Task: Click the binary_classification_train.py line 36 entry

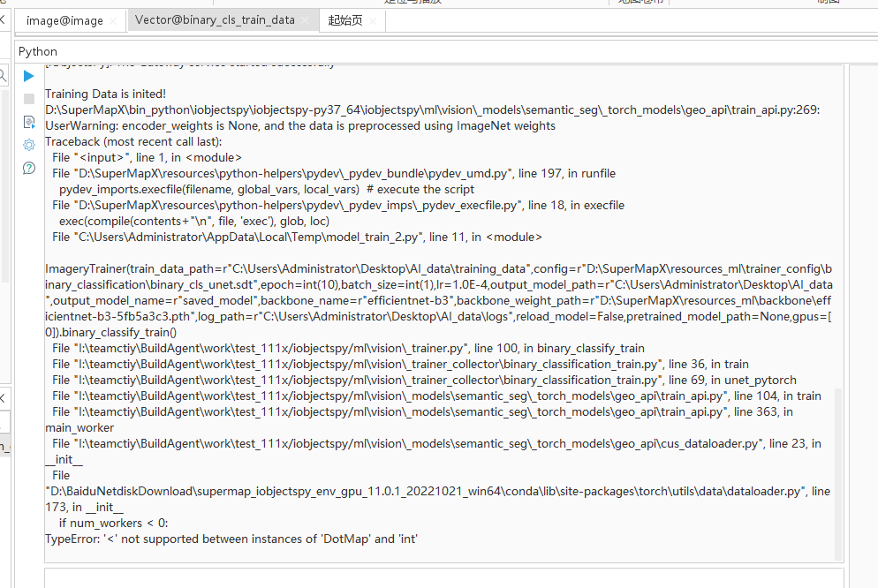Action: tap(400, 365)
